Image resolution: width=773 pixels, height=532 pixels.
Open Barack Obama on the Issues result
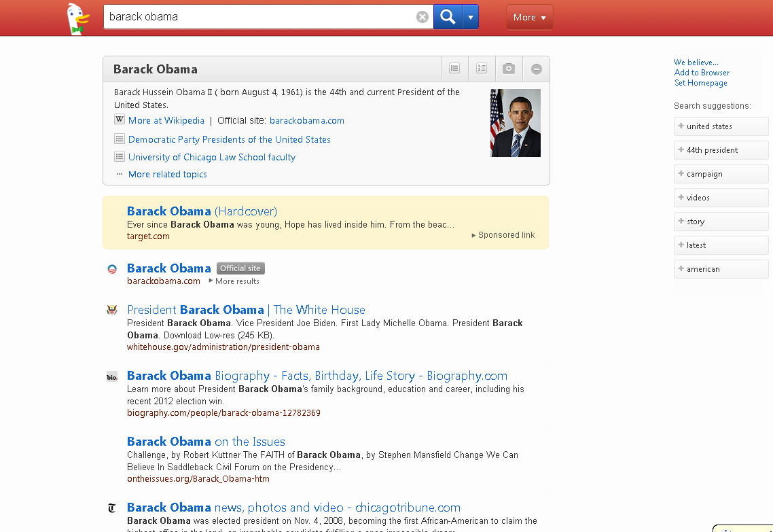coord(206,441)
